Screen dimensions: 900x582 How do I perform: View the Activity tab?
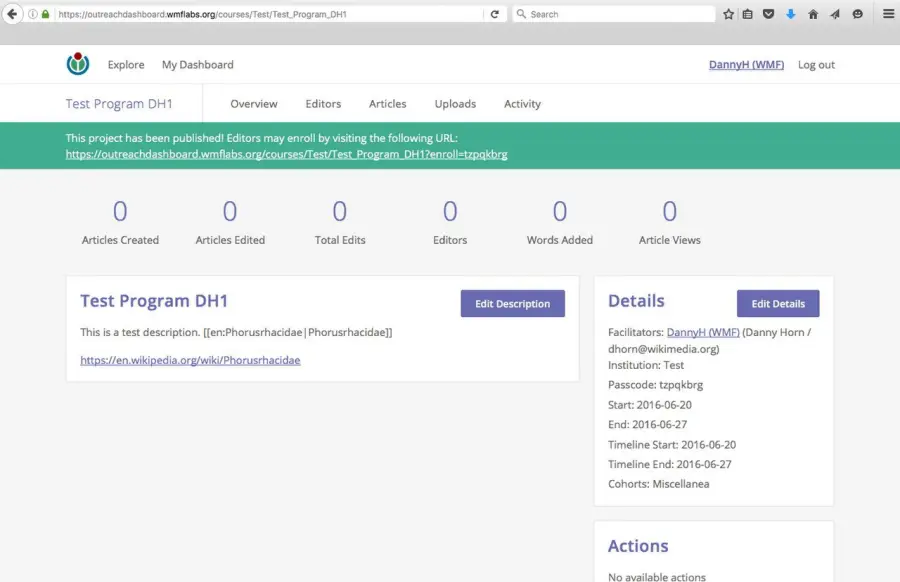coord(522,104)
